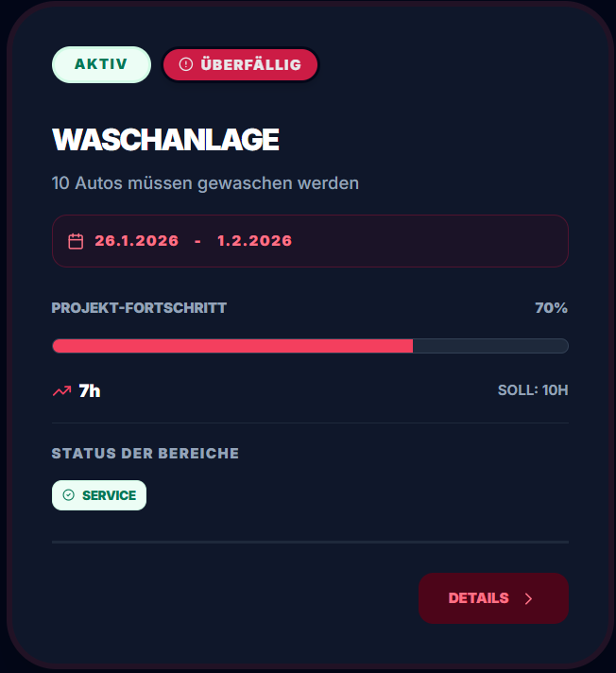Click the project description about 10 Autos

pos(205,182)
